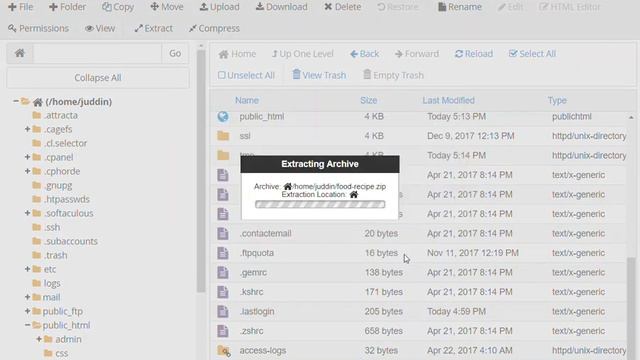Select .attracta in the tree
Viewport: 640px width, 360px height.
pos(60,116)
